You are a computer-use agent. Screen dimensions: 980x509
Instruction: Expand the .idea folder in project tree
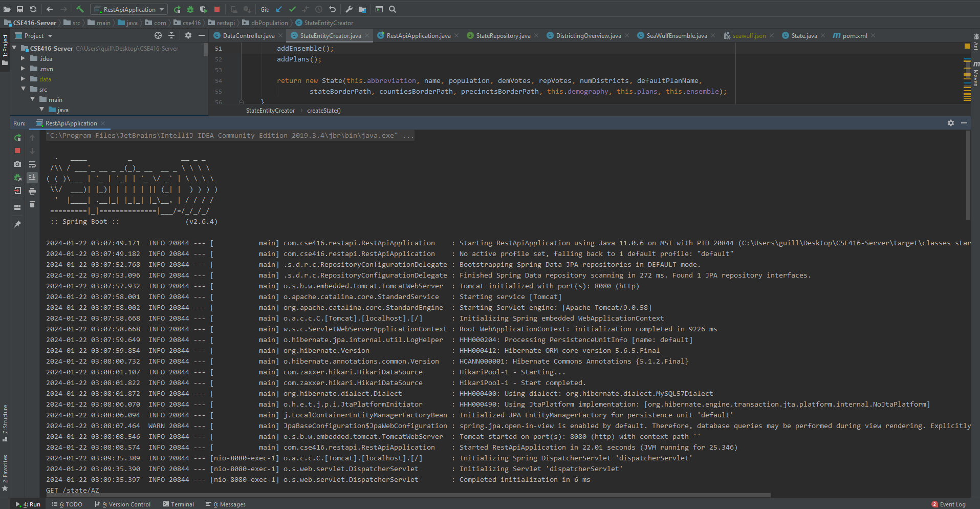[x=23, y=59]
